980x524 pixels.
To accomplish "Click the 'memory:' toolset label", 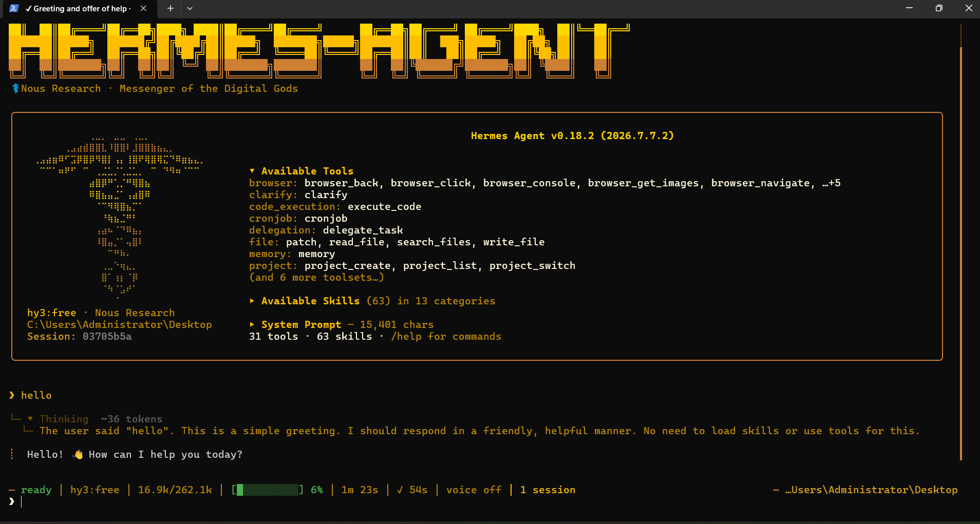I will 270,254.
